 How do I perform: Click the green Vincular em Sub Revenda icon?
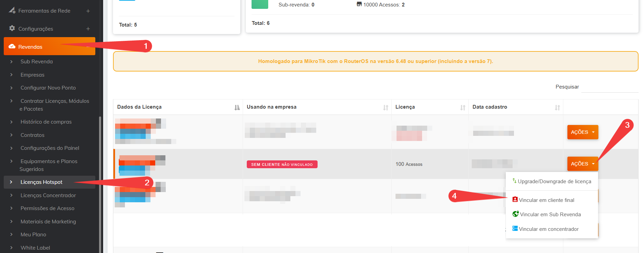click(x=515, y=214)
